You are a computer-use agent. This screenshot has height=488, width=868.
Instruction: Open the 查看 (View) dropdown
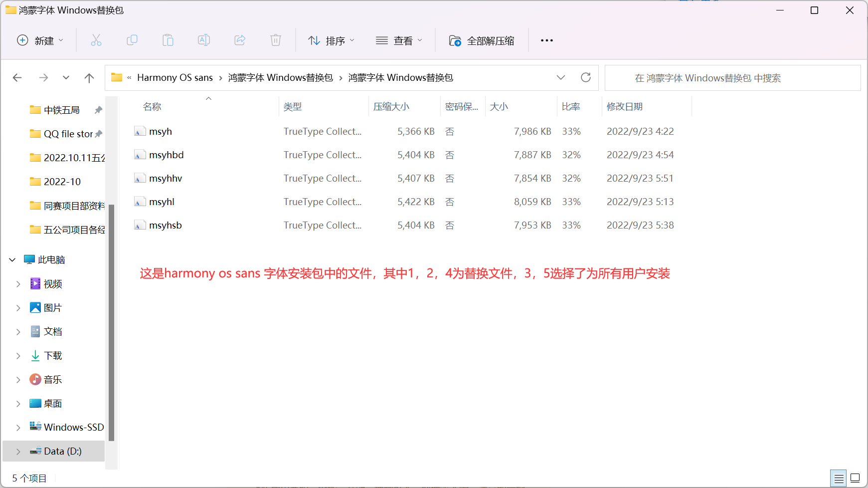pos(399,40)
